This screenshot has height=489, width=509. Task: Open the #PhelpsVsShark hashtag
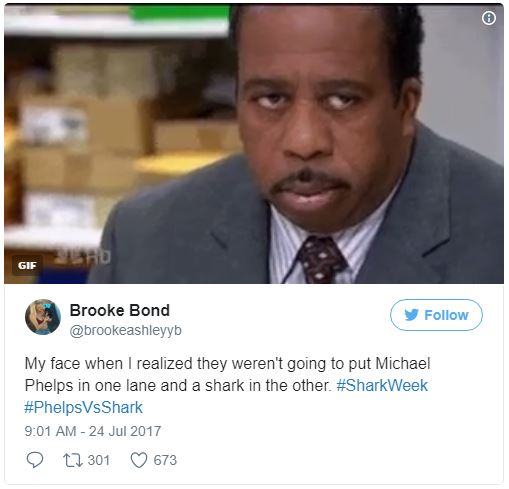click(84, 407)
